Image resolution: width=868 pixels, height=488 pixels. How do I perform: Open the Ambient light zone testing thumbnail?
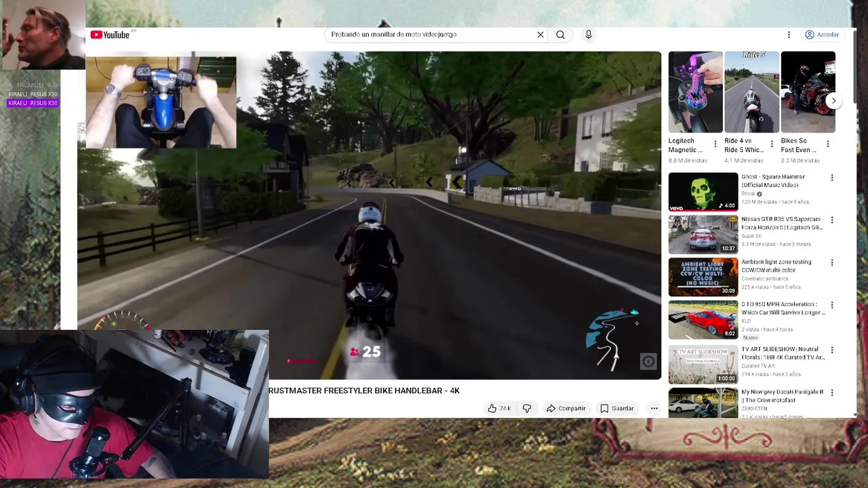tap(703, 277)
